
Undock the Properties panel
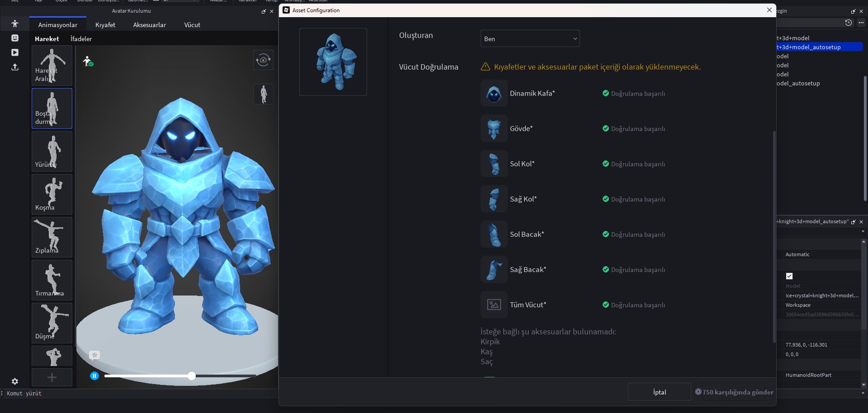pyautogui.click(x=854, y=222)
